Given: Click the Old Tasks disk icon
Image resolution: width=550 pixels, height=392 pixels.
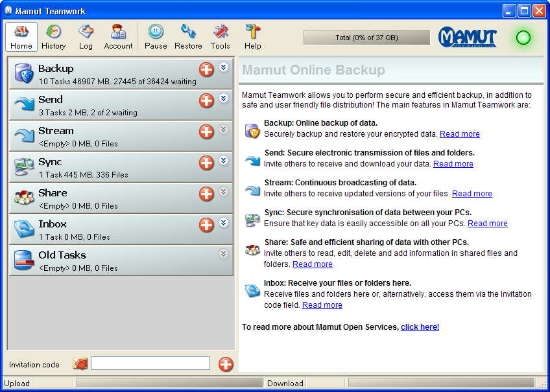Looking at the screenshot, I should [x=24, y=260].
